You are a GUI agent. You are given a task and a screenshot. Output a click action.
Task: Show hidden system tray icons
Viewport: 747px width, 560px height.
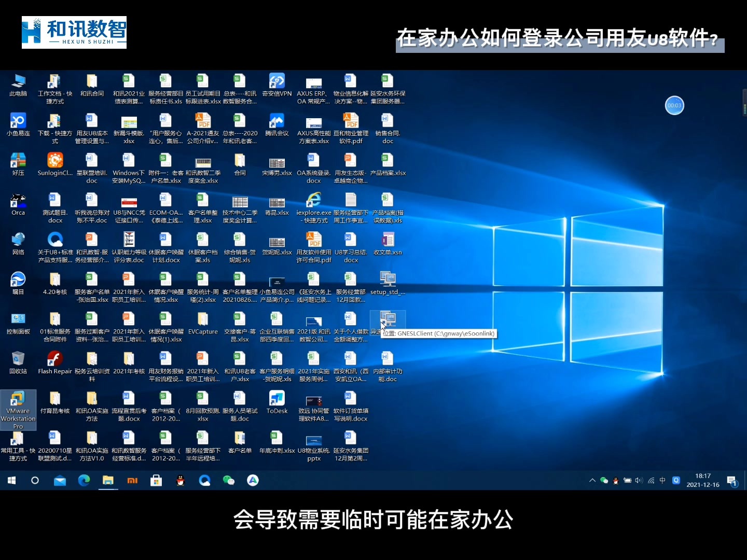coord(592,481)
